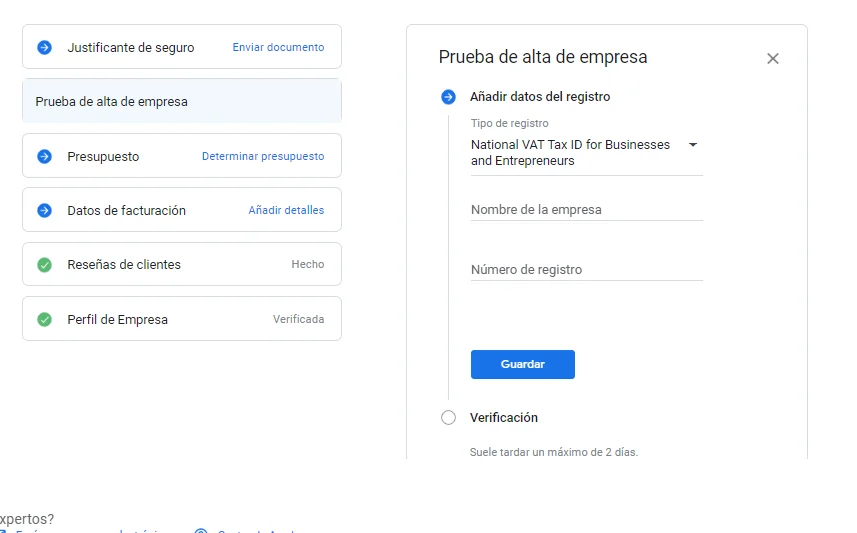Click blue arrow icon next to Presupuesto
Viewport: 857px width, 533px height.
[44, 156]
